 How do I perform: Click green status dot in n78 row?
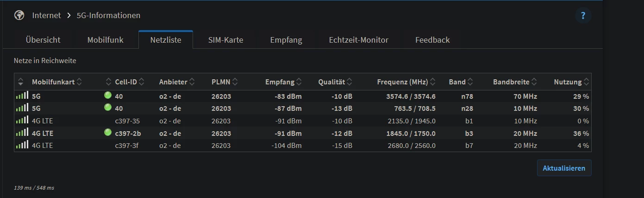point(108,96)
